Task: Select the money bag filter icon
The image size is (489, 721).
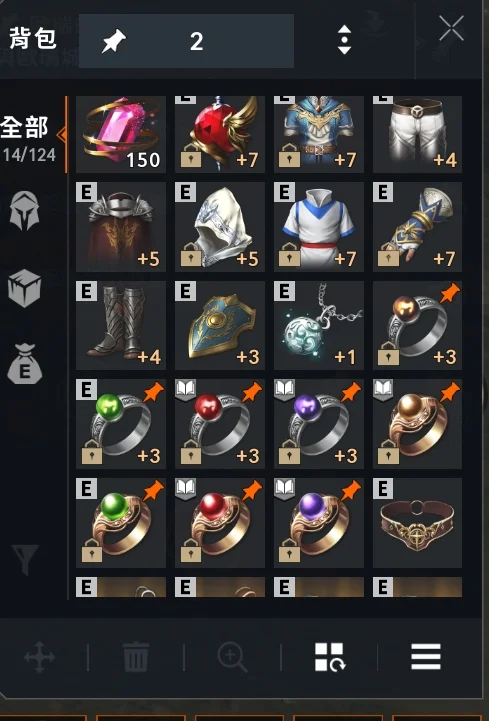Action: (24, 364)
